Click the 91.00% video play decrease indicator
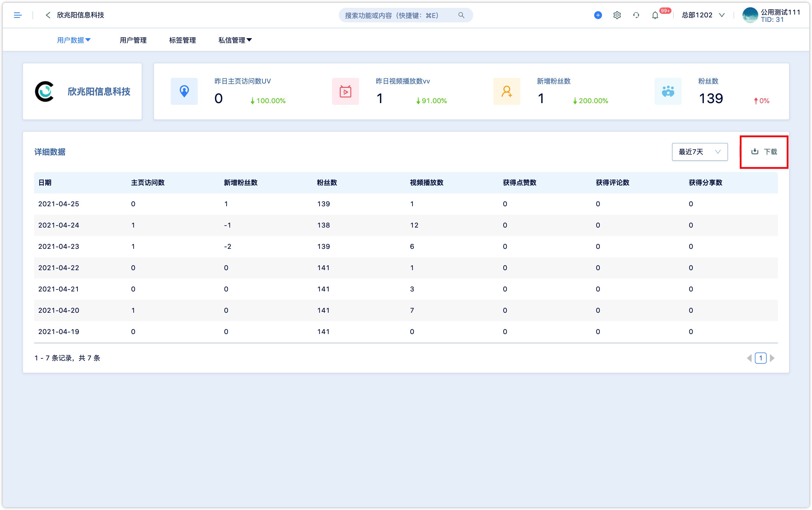This screenshot has height=510, width=812. (x=431, y=101)
